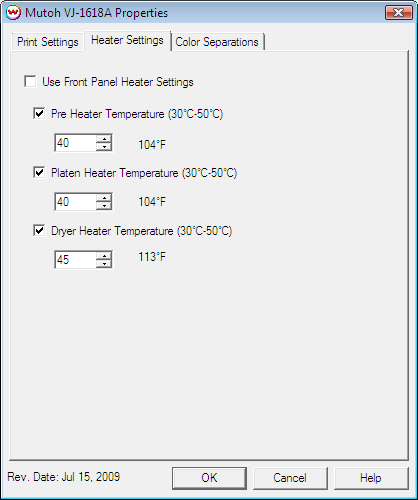The height and width of the screenshot is (500, 418).
Task: Select the Heater Settings tab
Action: click(127, 40)
